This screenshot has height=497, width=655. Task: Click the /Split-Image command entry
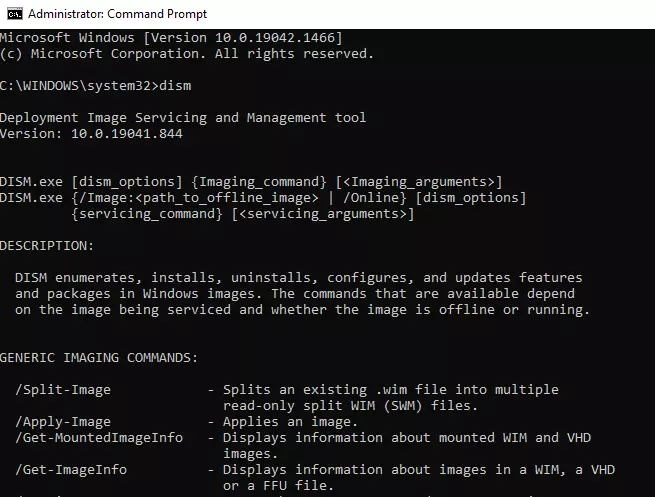click(x=63, y=390)
